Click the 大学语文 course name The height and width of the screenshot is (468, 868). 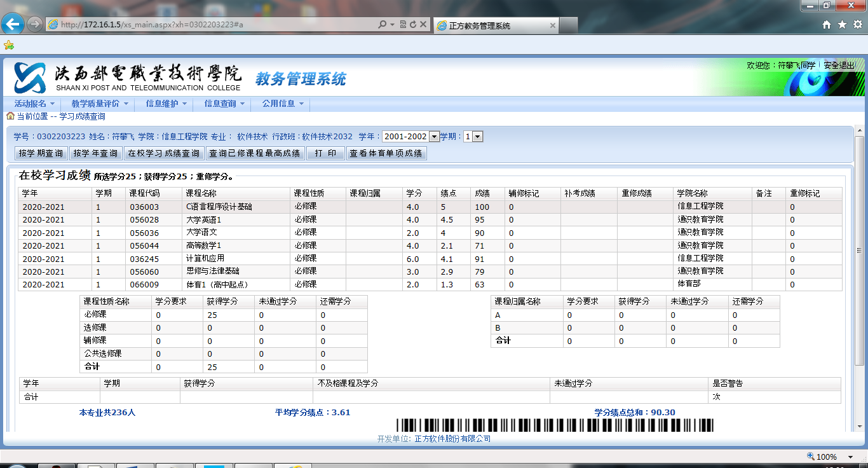(201, 233)
